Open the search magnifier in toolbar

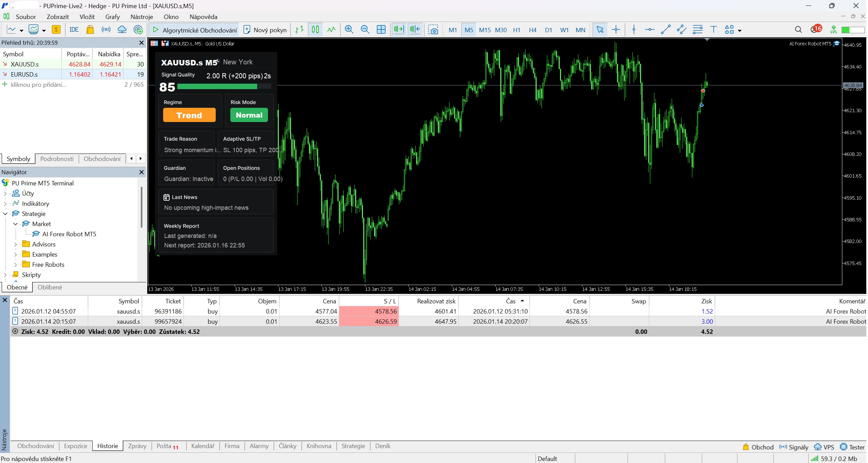click(798, 30)
